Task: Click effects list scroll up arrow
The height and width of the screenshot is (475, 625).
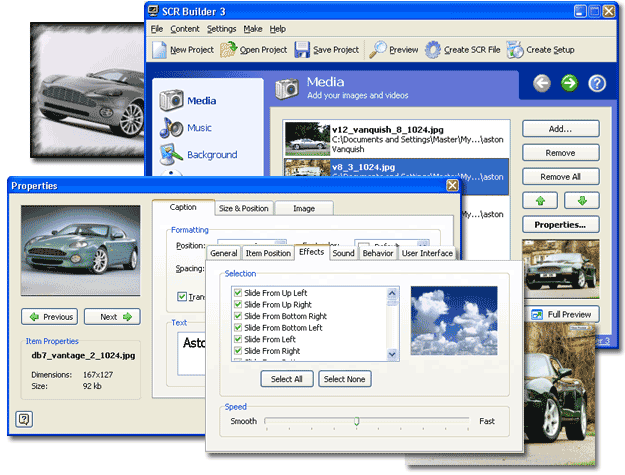Action: click(x=392, y=294)
